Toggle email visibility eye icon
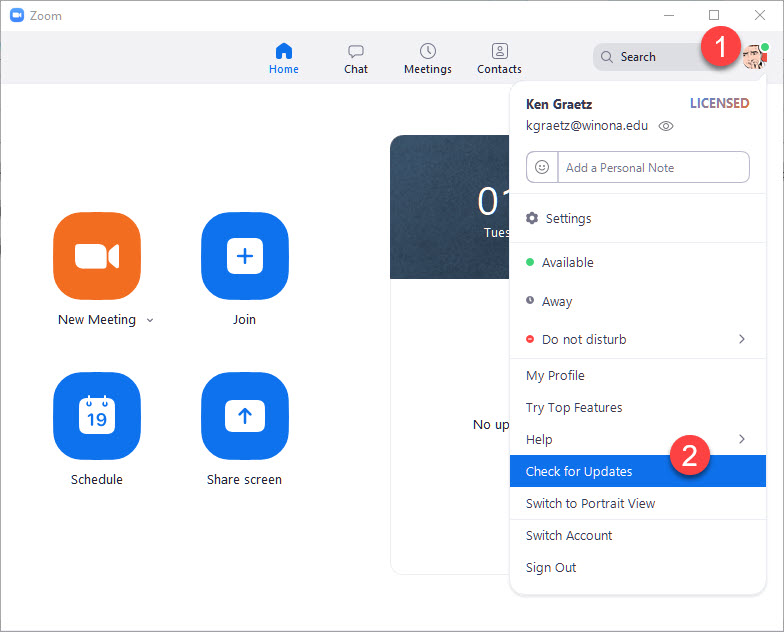 667,126
